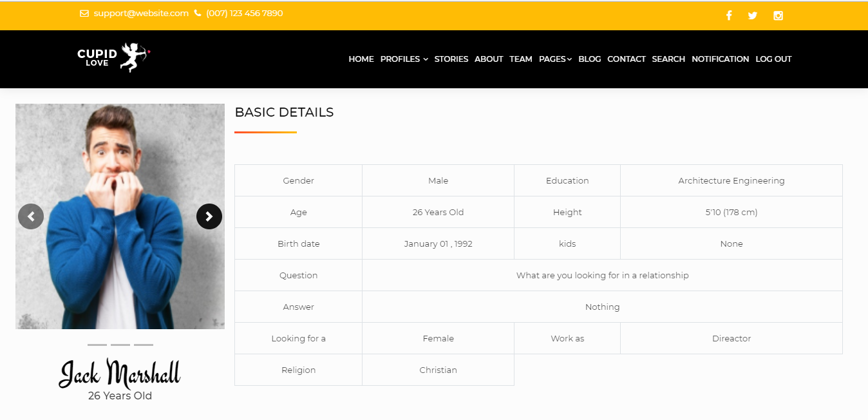Show previous profile photo with left arrow

pyautogui.click(x=31, y=216)
